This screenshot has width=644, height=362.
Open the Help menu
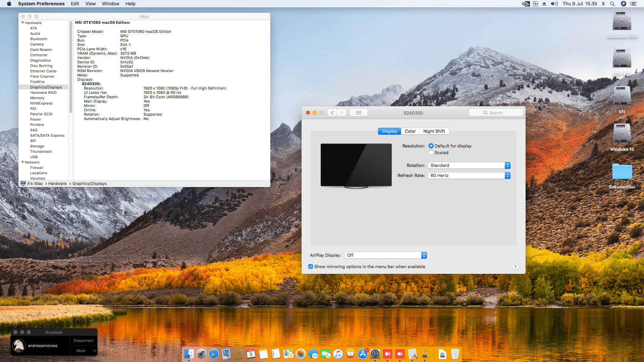click(130, 4)
